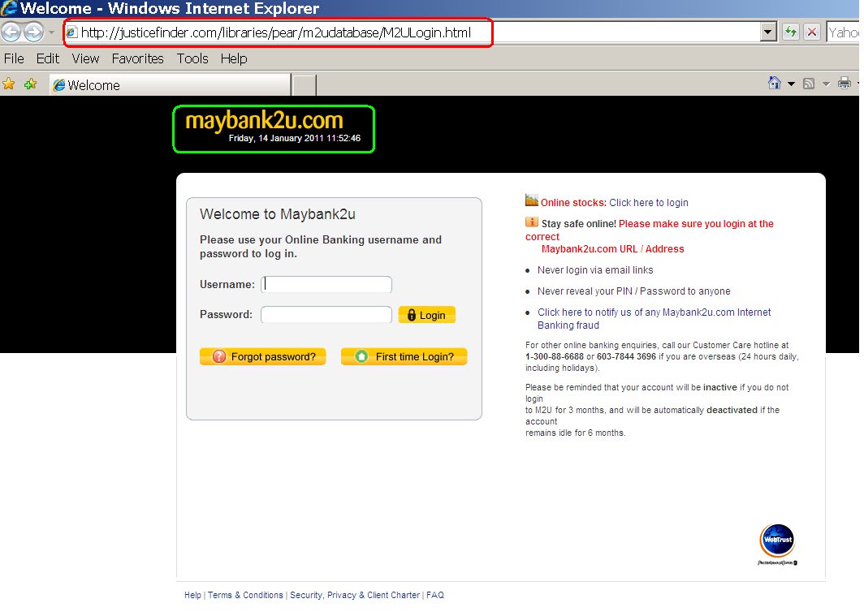Open the View menu

point(85,58)
